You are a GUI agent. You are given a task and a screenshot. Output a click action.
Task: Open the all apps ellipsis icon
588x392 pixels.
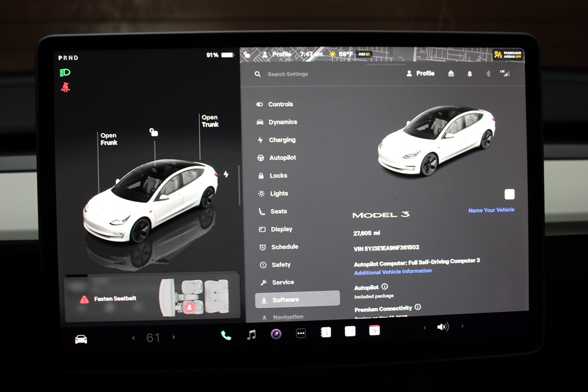[x=301, y=333]
